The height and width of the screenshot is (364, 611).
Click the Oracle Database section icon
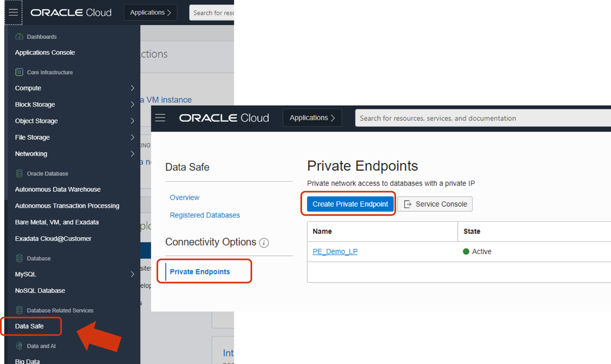pos(19,173)
